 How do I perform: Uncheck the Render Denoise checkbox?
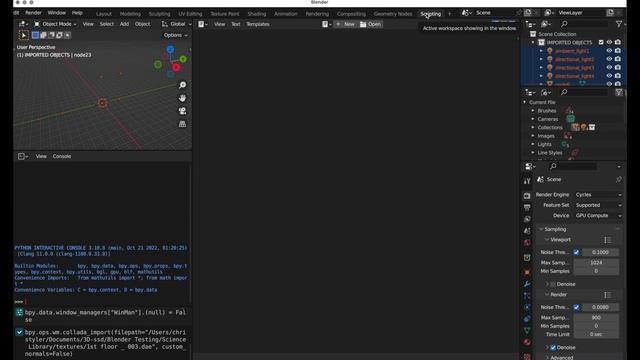(553, 347)
